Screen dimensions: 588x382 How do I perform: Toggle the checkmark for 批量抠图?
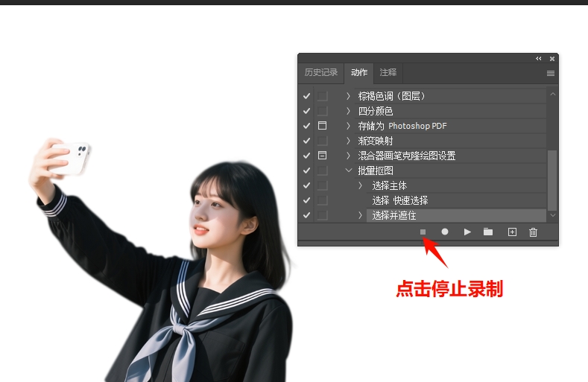click(x=307, y=171)
